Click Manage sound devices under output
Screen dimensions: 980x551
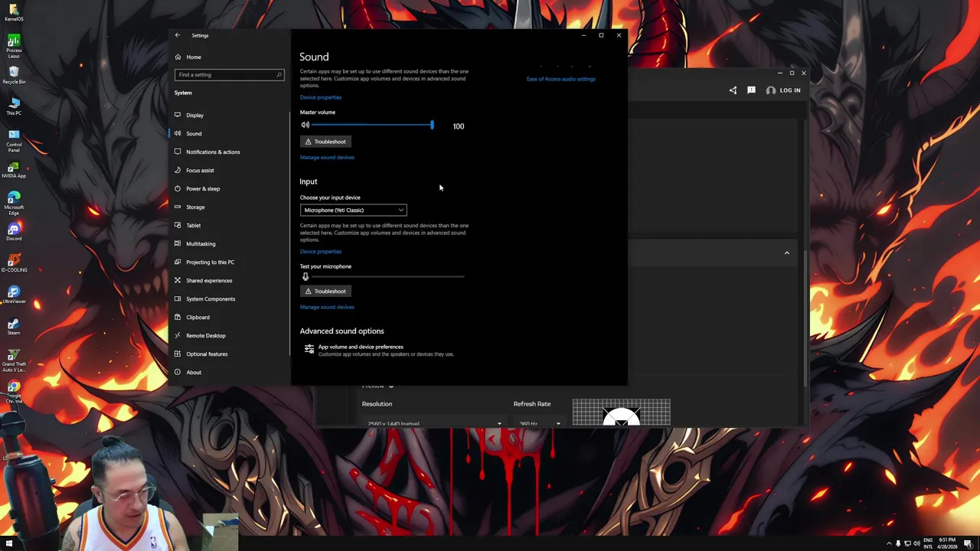coord(327,157)
